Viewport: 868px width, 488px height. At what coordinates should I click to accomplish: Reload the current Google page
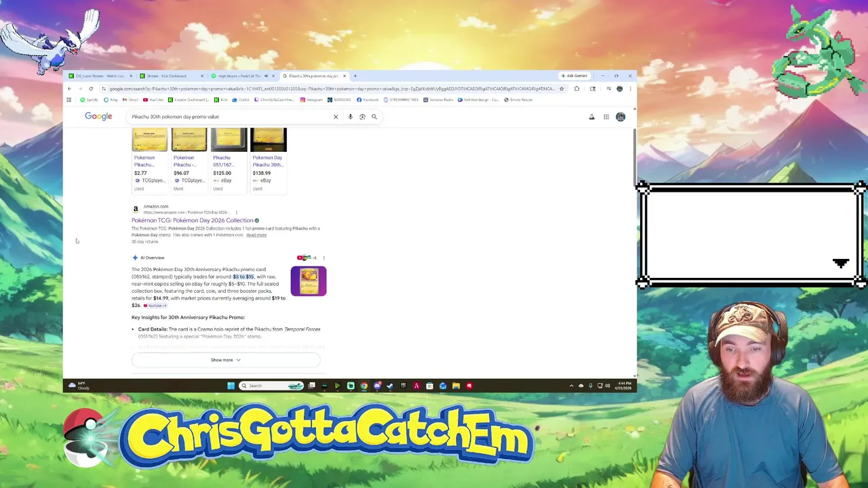91,89
